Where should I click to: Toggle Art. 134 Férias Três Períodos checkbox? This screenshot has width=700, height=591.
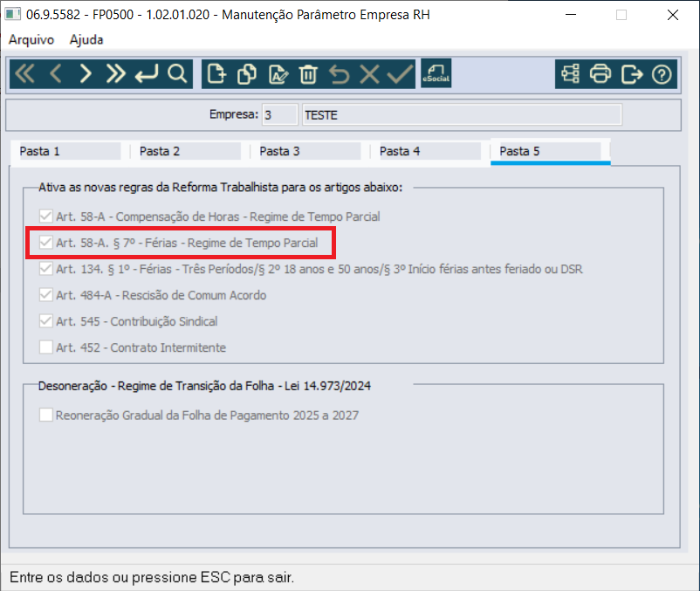(46, 269)
